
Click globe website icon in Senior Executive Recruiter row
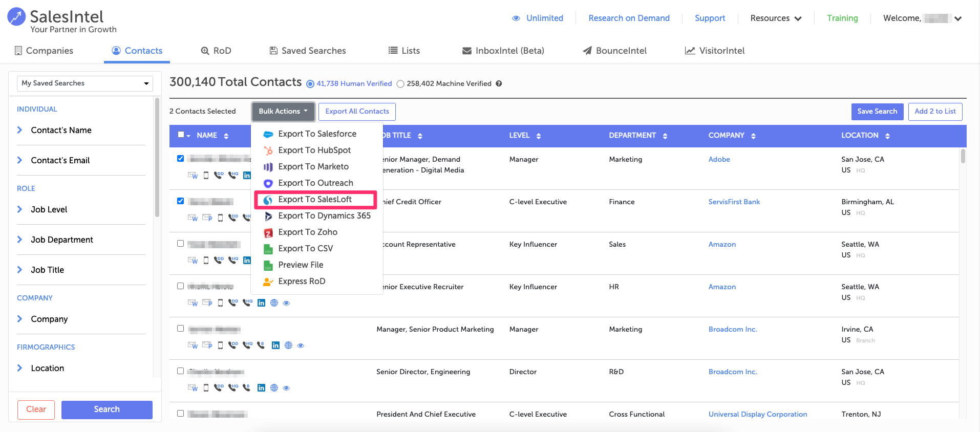pos(274,303)
